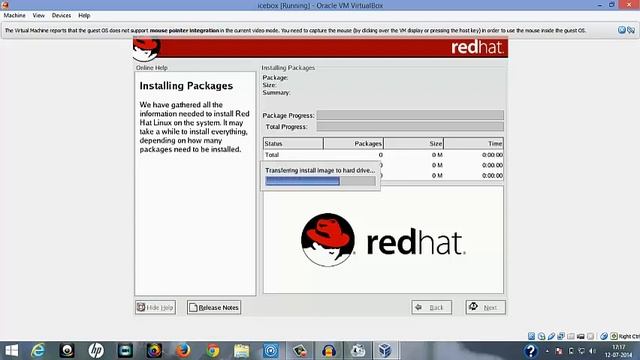Viewport: 640px width, 360px height.
Task: Click the Size column header
Action: (x=413, y=143)
